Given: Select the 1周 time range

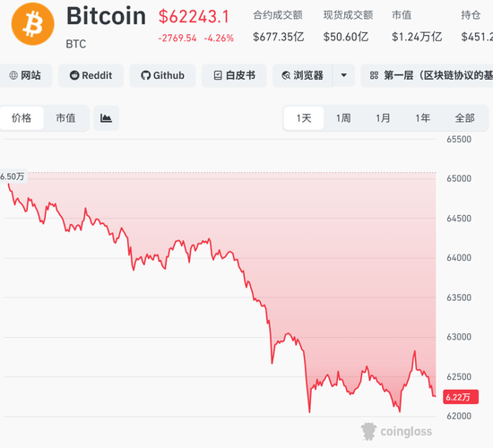Looking at the screenshot, I should click(x=343, y=118).
